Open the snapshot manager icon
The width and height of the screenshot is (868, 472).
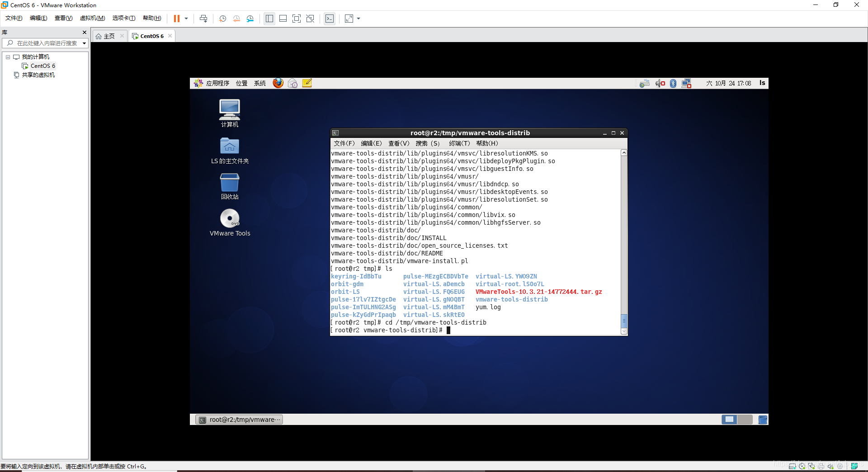[x=250, y=19]
